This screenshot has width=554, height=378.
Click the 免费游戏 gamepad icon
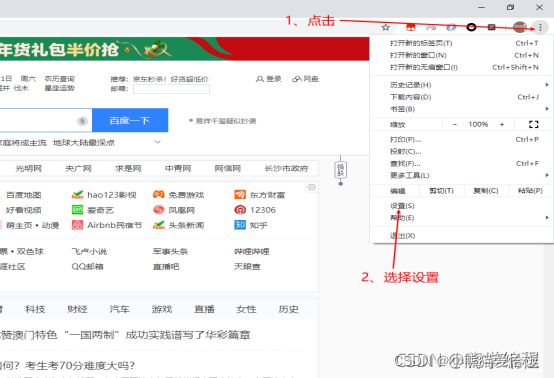click(x=159, y=194)
